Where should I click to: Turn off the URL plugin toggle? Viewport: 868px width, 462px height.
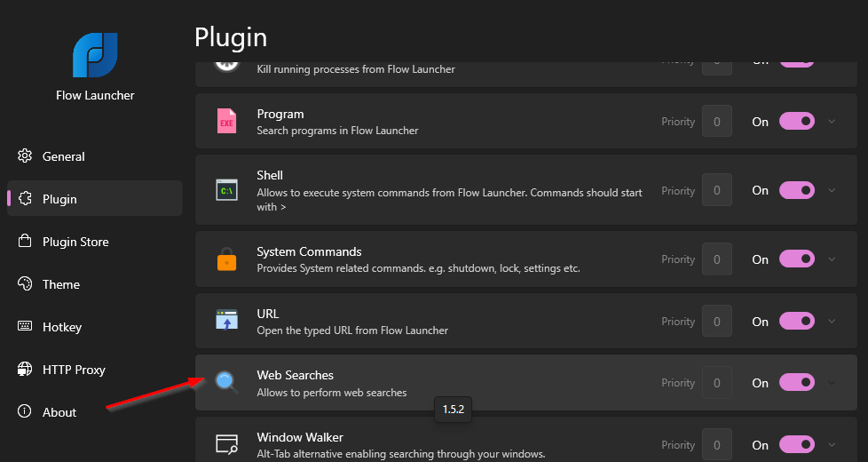pyautogui.click(x=796, y=321)
